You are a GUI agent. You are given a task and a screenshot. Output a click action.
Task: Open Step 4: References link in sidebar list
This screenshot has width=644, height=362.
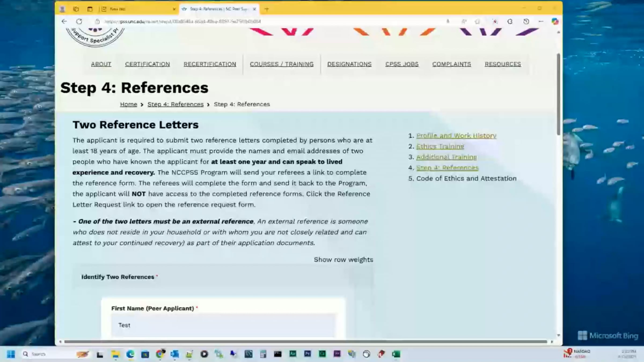click(447, 168)
